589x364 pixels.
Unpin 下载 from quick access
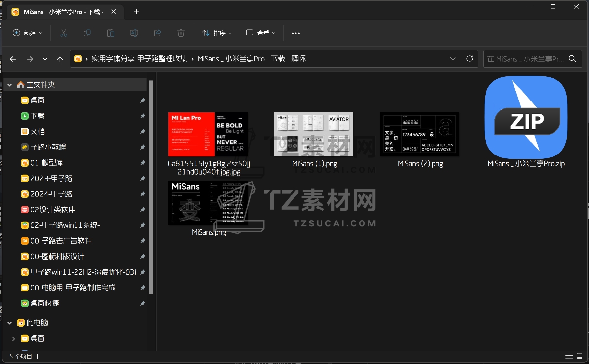143,116
